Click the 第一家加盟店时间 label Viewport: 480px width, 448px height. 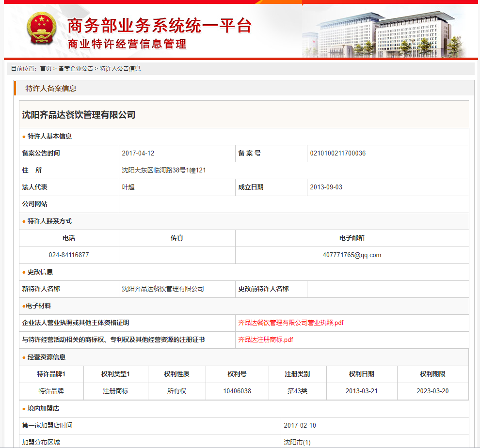47,425
